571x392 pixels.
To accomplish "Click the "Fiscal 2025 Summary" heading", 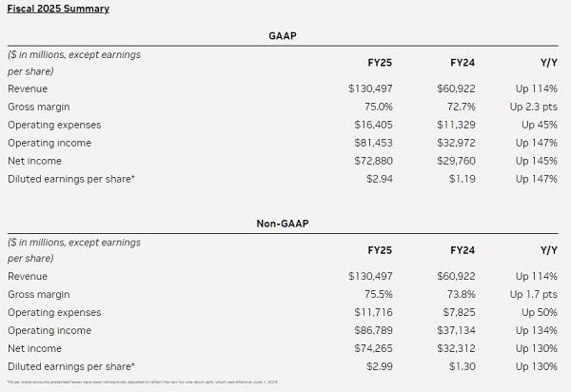I will pos(58,9).
